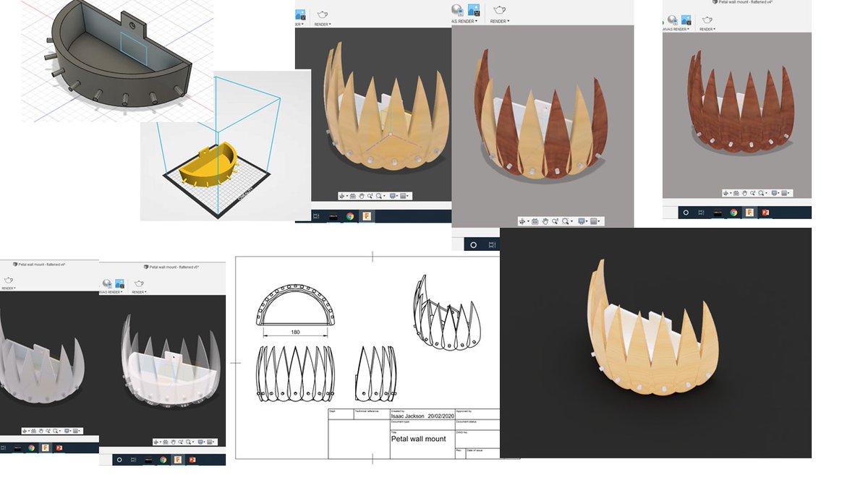Expand RENDER dropdown in the v5 translucent window
Image resolution: width=868 pixels, height=488 pixels.
pos(139,292)
